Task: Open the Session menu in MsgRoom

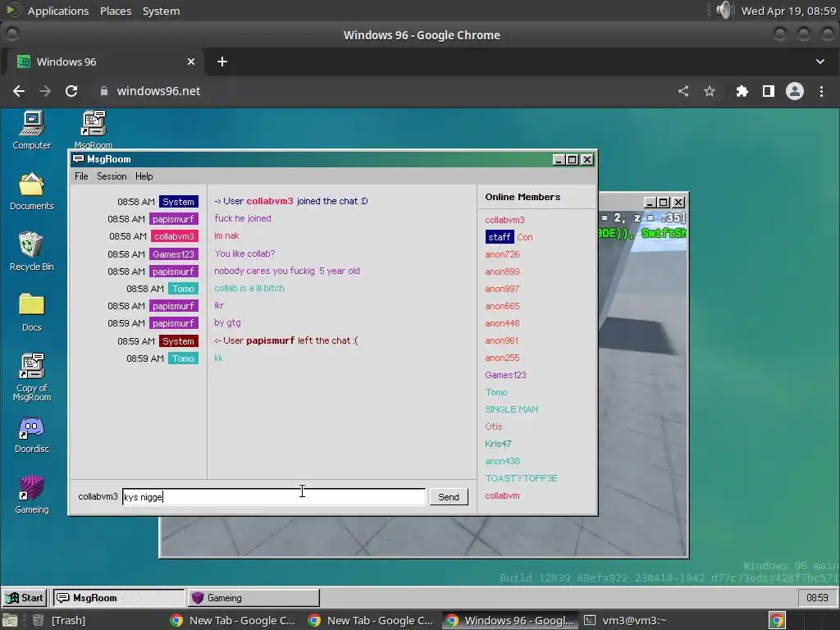Action: pos(112,176)
